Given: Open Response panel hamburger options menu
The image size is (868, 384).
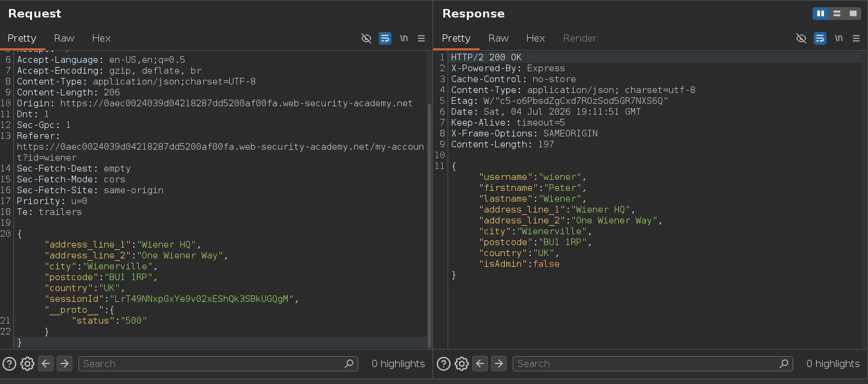Looking at the screenshot, I should coord(856,38).
